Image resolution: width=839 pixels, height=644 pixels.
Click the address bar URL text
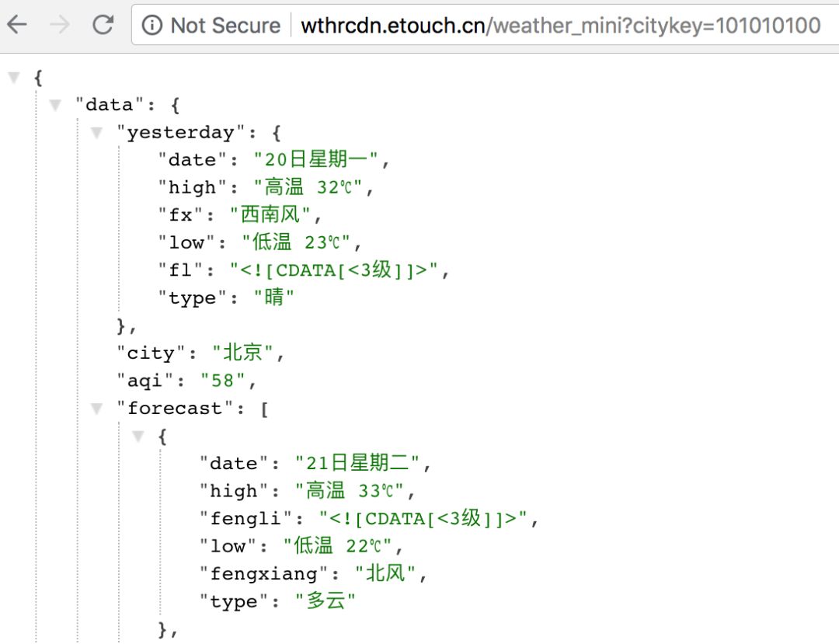pos(559,26)
